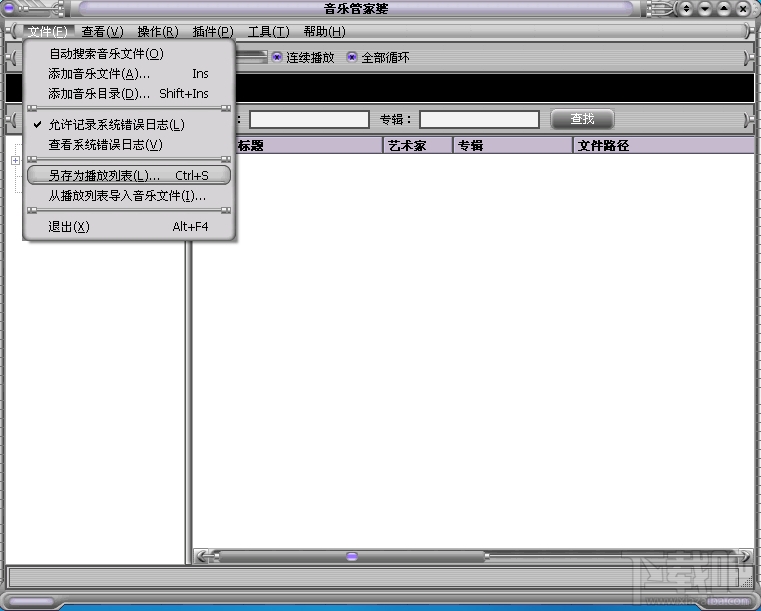The width and height of the screenshot is (761, 611).
Task: Close the 音乐管家婆 window
Action: (743, 8)
